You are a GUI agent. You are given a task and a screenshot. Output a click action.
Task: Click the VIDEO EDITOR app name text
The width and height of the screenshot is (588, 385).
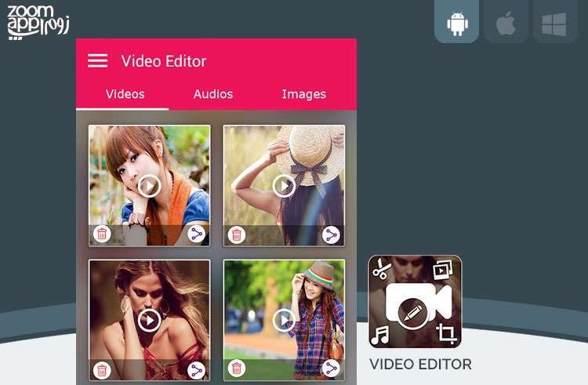pyautogui.click(x=420, y=364)
